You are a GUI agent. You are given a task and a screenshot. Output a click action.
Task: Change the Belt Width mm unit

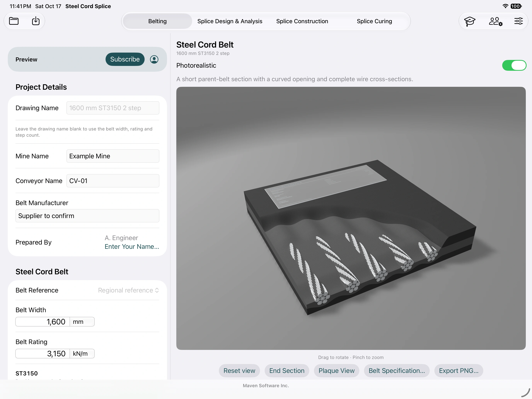[82, 322]
